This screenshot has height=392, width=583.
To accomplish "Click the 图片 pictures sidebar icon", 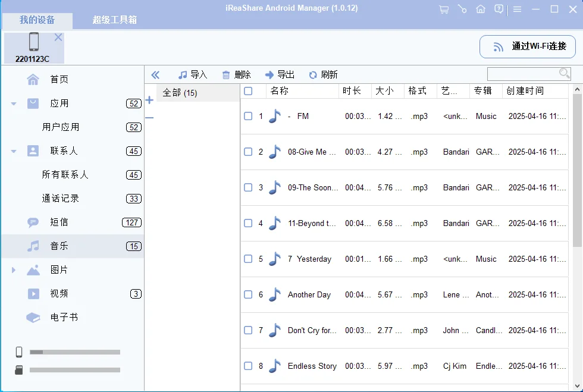I will [x=33, y=270].
